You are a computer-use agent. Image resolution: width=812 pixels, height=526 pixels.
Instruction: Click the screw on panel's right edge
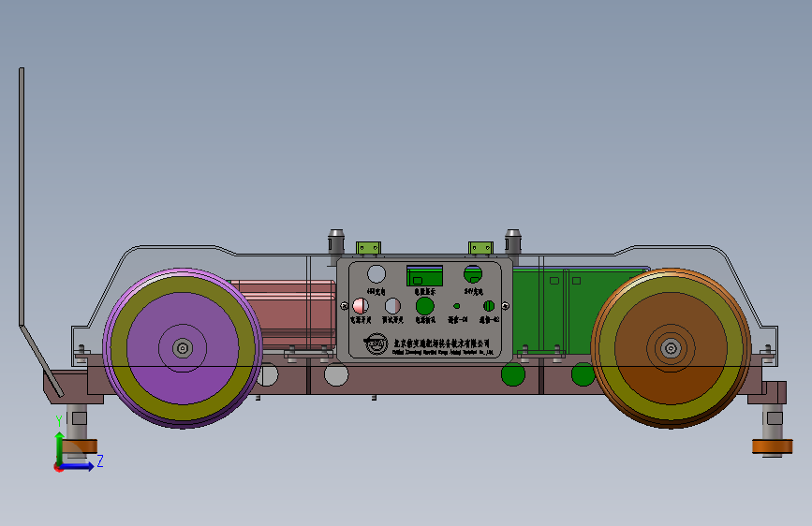pyautogui.click(x=506, y=306)
